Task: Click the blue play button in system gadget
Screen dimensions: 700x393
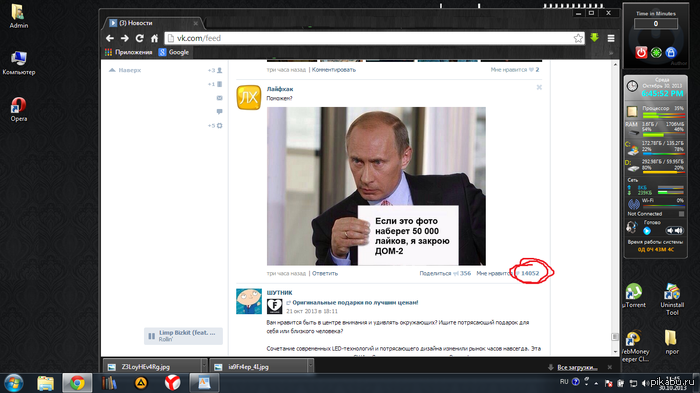Action: 647,231
